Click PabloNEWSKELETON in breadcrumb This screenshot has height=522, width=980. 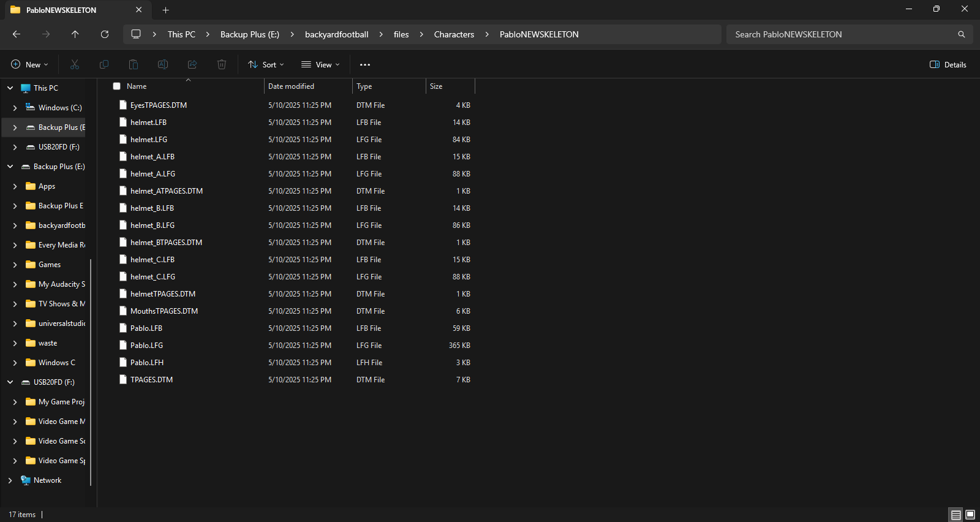tap(539, 34)
